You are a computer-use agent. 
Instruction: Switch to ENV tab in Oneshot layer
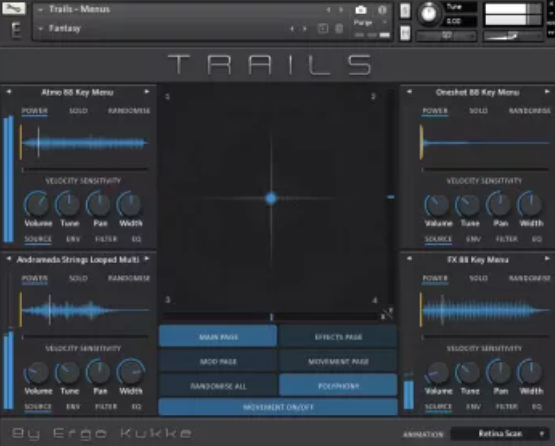point(473,239)
